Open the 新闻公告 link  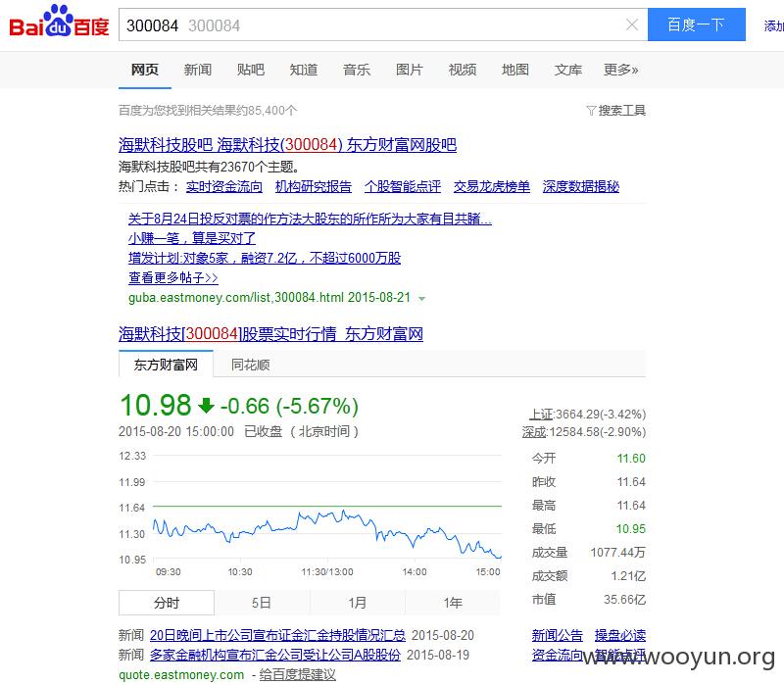coord(557,635)
